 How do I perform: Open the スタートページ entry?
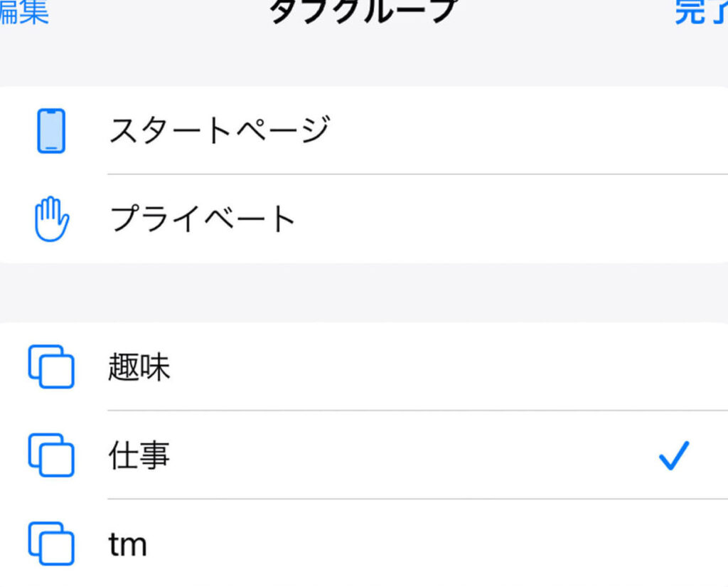[x=219, y=131]
